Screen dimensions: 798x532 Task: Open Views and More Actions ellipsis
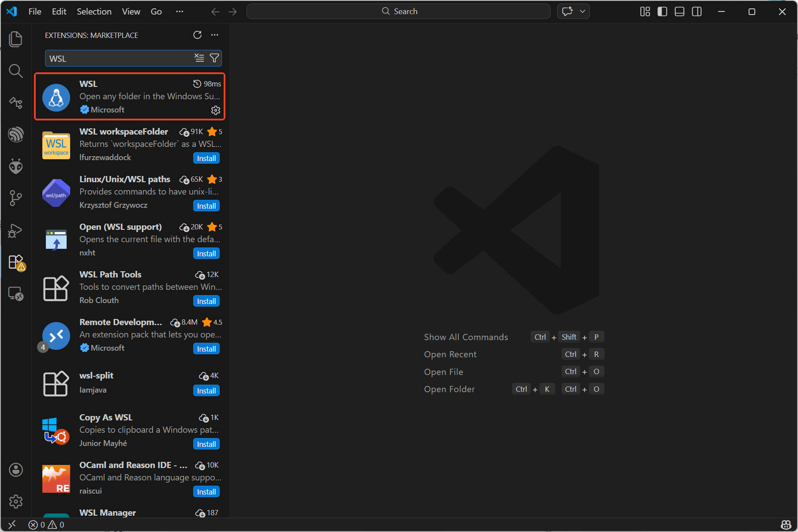point(214,35)
